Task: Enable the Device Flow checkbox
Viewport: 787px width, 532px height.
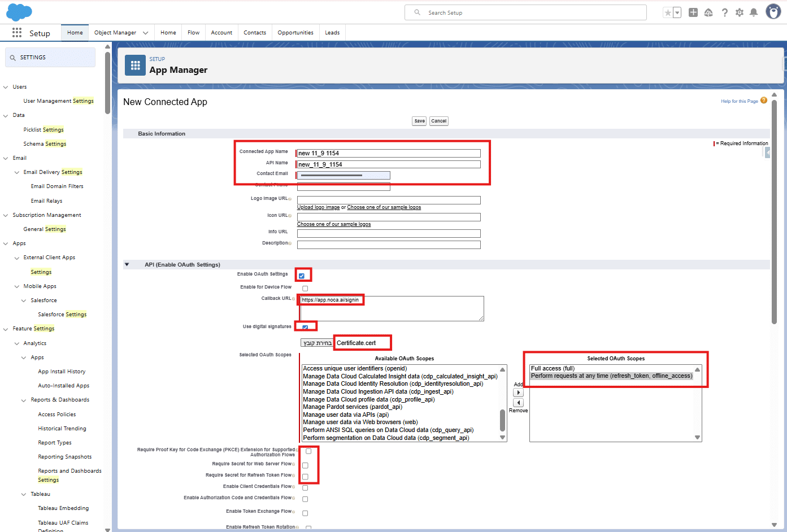Action: (x=305, y=288)
